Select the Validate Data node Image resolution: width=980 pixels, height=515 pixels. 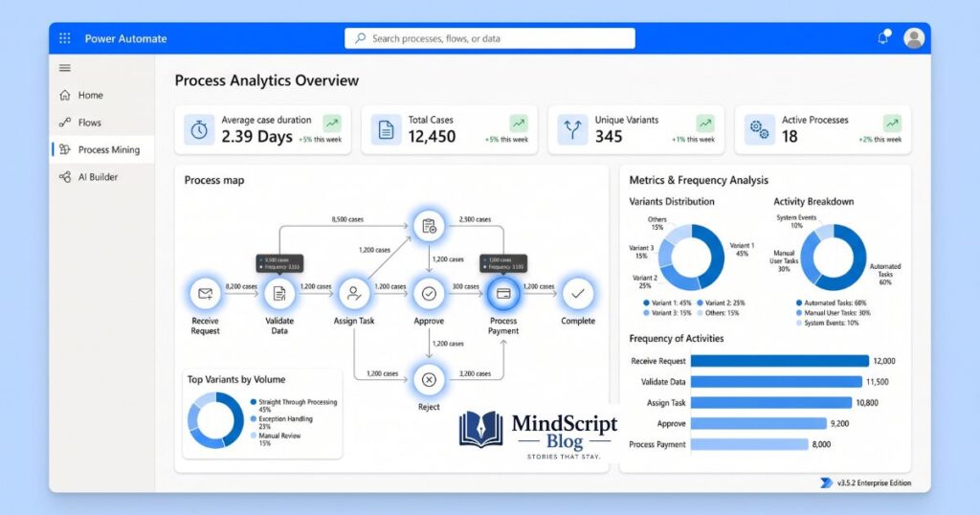(x=279, y=293)
